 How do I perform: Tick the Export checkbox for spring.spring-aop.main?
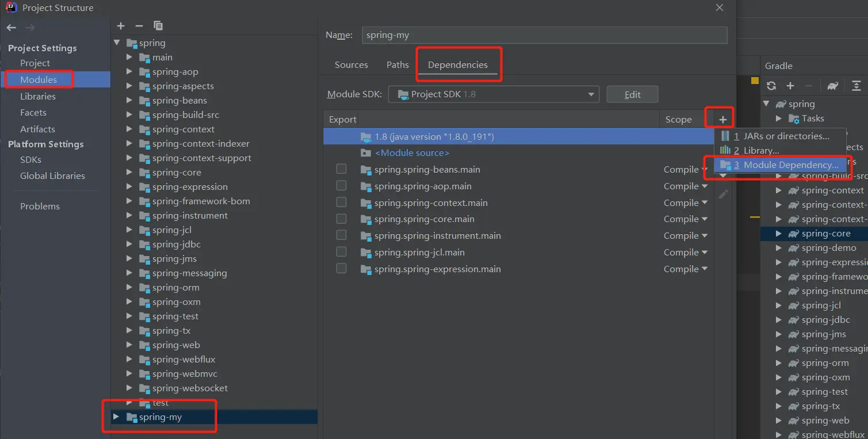(x=342, y=186)
